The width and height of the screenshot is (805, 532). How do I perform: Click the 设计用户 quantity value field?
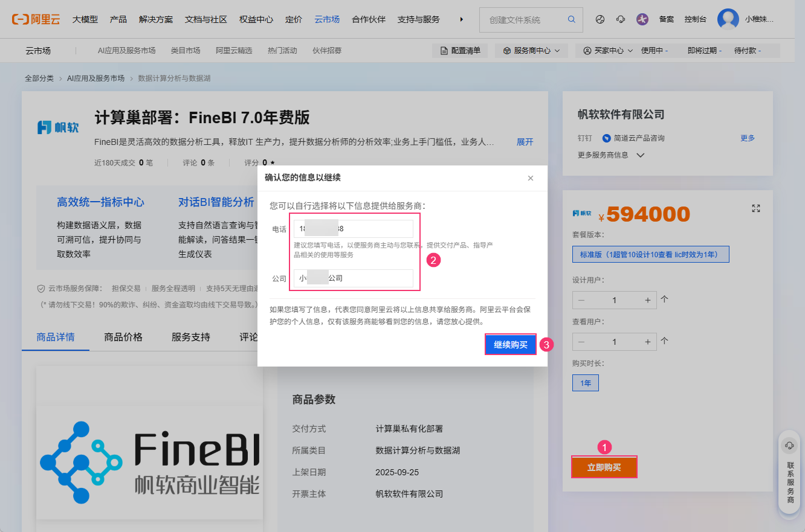coord(615,300)
